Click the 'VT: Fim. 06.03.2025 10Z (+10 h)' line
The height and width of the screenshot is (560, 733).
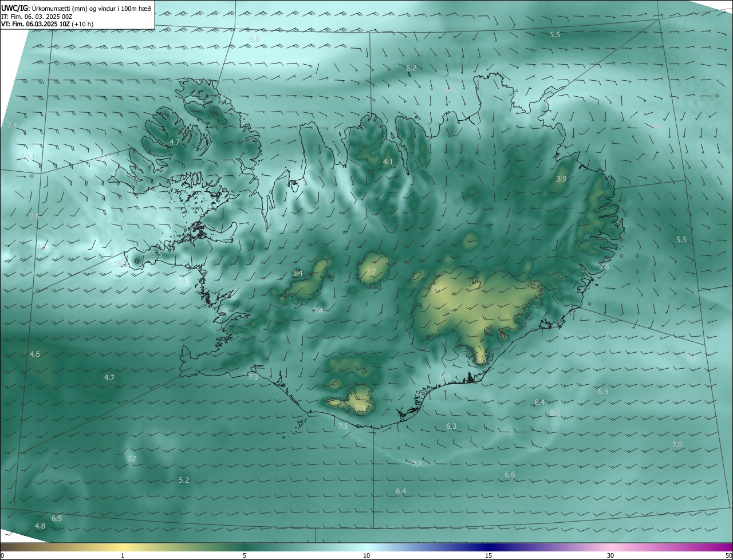click(x=47, y=24)
